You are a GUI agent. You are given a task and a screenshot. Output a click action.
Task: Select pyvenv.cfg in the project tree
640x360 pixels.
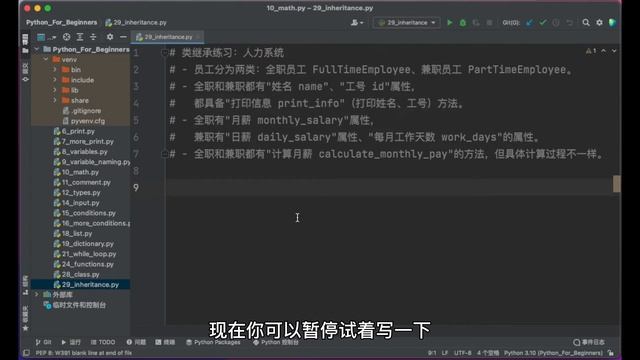84,121
